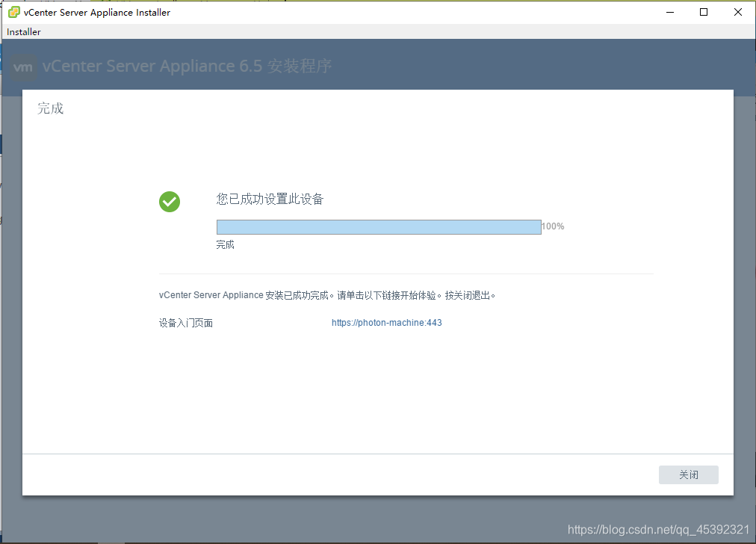The width and height of the screenshot is (756, 544).
Task: Click the 100% completed progress bar
Action: coord(379,227)
